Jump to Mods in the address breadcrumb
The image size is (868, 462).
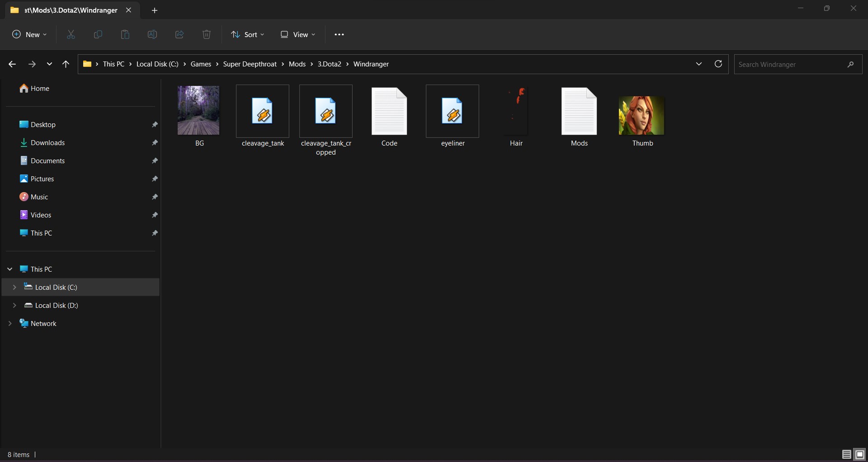coord(297,64)
